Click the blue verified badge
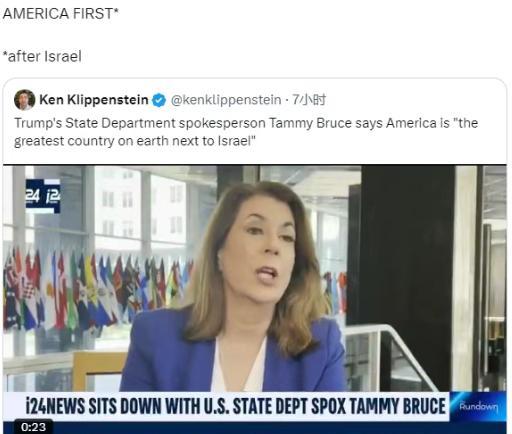Viewport: 512px width, 434px height. click(x=159, y=100)
